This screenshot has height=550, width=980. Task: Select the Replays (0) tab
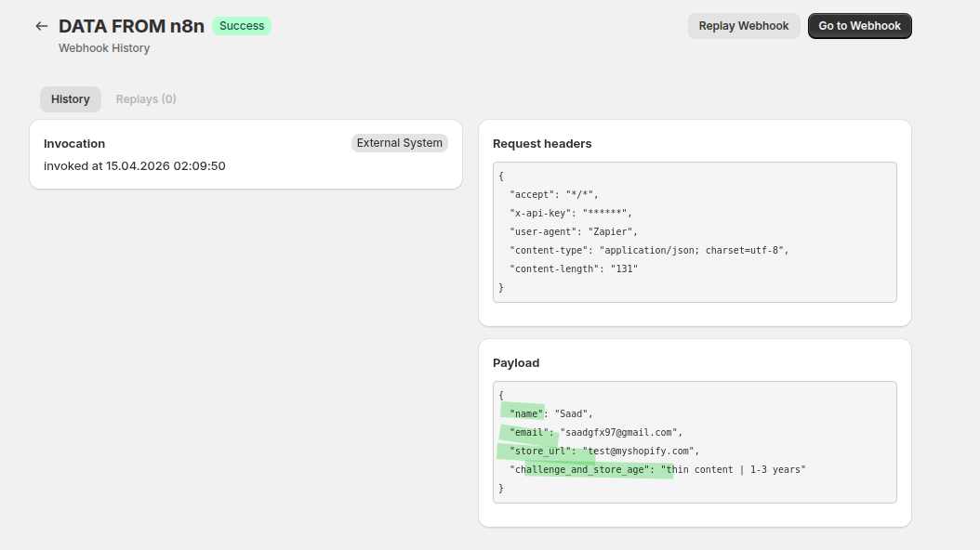pos(146,99)
